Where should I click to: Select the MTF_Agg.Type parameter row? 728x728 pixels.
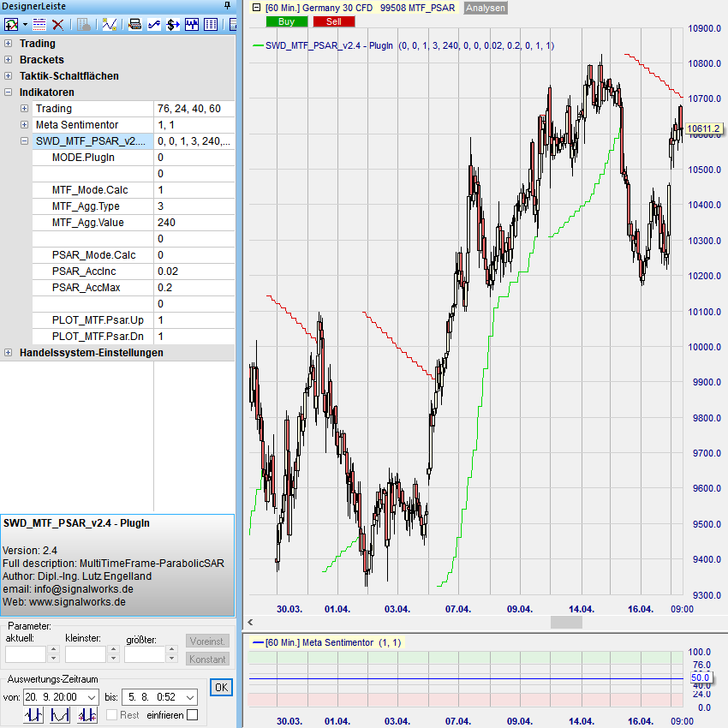134,206
